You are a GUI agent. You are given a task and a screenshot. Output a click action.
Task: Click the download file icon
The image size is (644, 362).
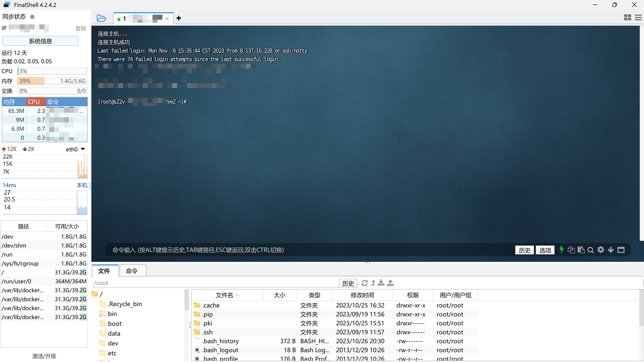coord(381,283)
